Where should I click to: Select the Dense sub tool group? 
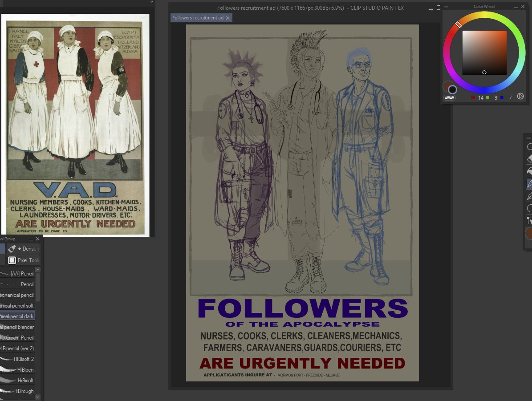23,249
